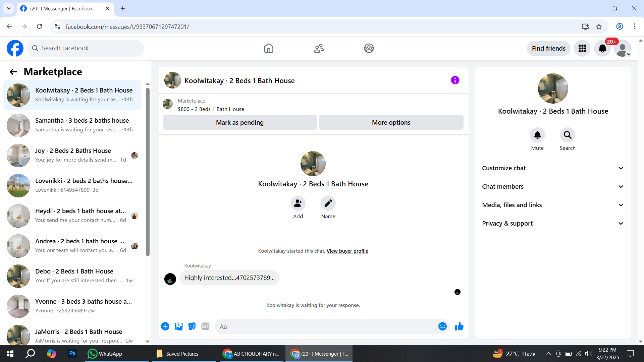Open the Facebook menu grid icon
Image resolution: width=644 pixels, height=362 pixels.
582,49
